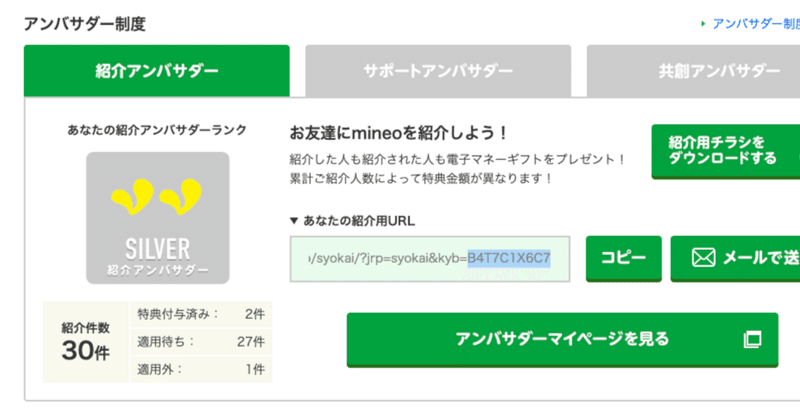
Task: Click the green arrow icon beside the top-right link
Action: point(704,22)
